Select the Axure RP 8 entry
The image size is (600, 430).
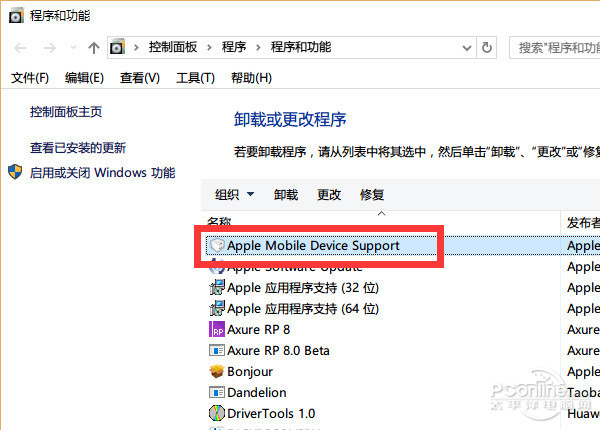click(259, 329)
